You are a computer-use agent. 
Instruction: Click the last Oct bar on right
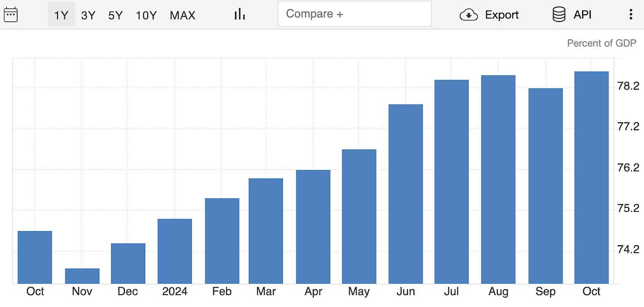591,178
